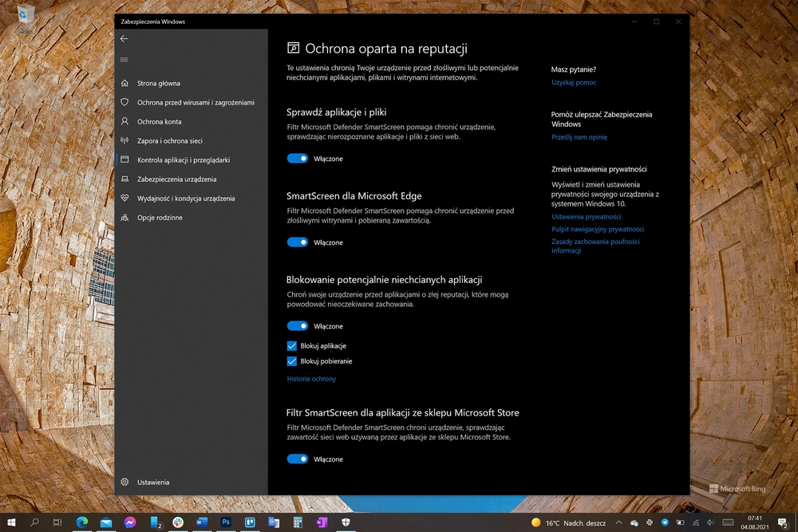The height and width of the screenshot is (532, 798).
Task: Open the Windows Security shield taskbar icon
Action: 346,522
